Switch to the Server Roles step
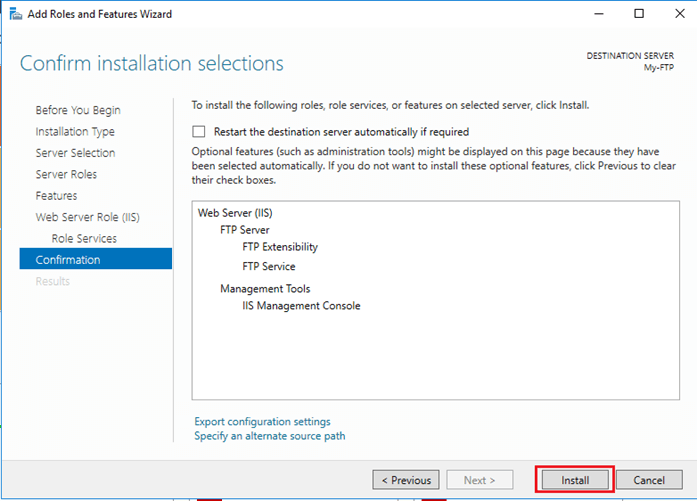 (x=66, y=174)
